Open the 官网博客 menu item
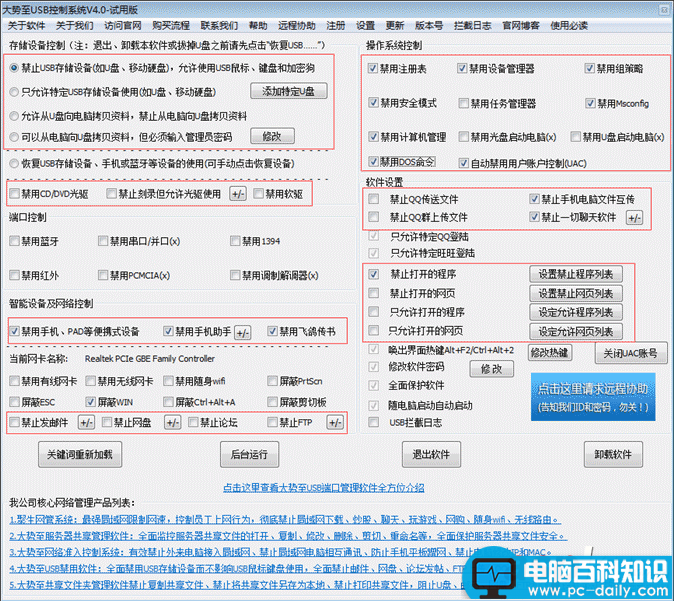Image resolution: width=674 pixels, height=601 pixels. click(x=521, y=26)
